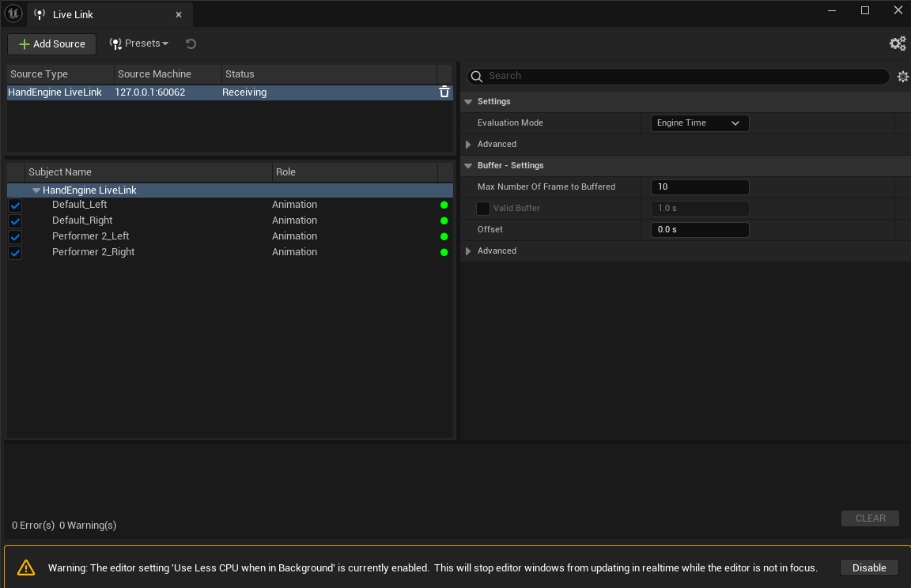Click the Source Type column header
This screenshot has width=911, height=588.
pyautogui.click(x=60, y=74)
